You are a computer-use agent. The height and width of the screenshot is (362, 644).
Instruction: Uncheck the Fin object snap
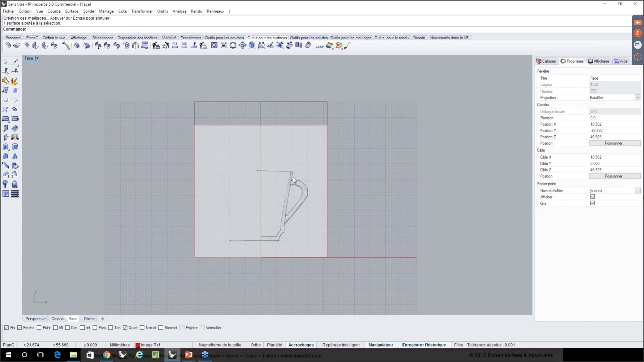tap(6, 328)
